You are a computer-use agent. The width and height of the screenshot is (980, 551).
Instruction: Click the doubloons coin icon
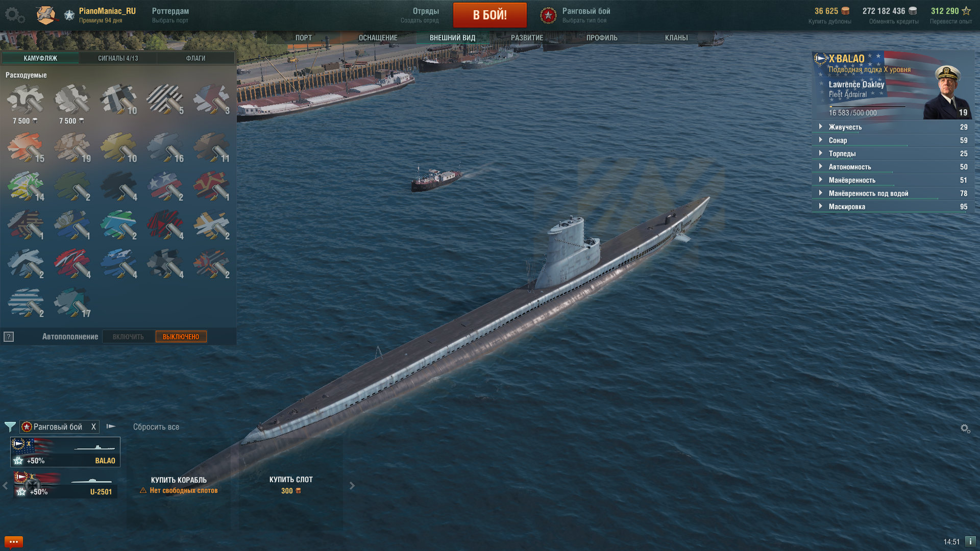click(x=845, y=11)
